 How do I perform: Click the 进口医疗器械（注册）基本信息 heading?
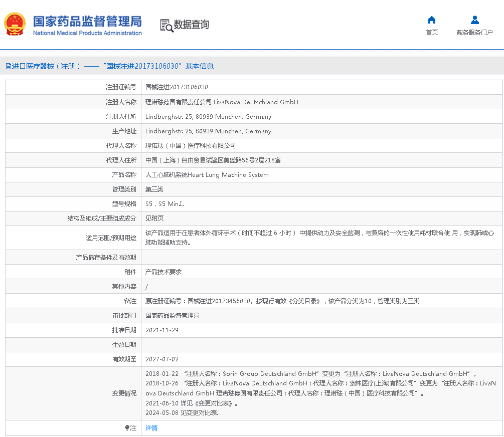[110, 66]
